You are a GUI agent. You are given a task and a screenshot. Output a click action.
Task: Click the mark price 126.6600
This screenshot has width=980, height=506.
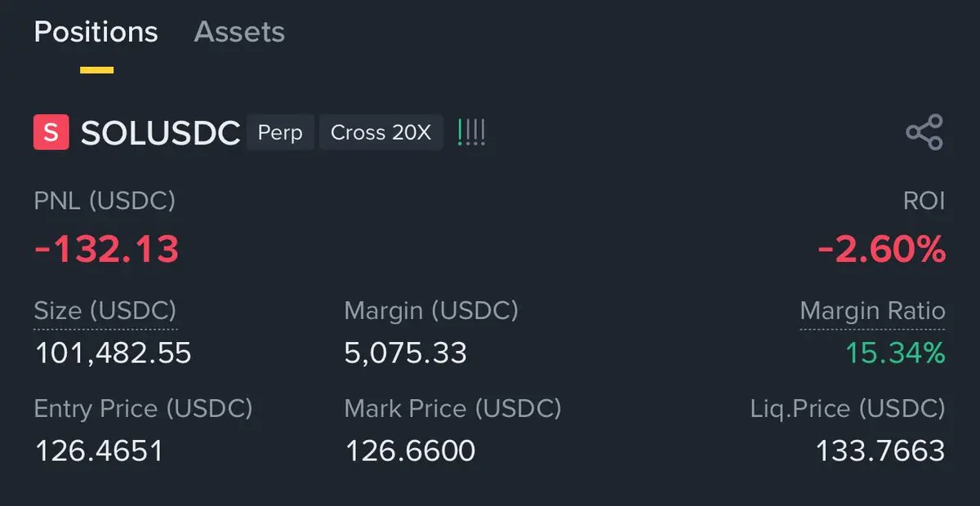410,450
